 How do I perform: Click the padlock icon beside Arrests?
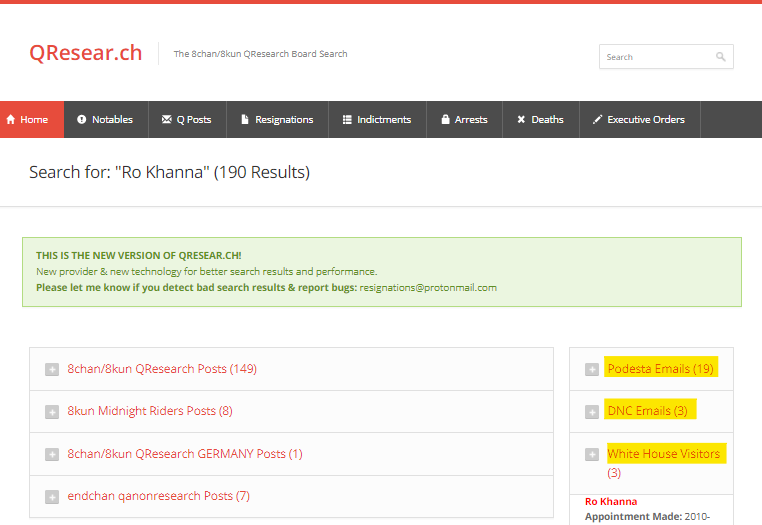point(445,120)
